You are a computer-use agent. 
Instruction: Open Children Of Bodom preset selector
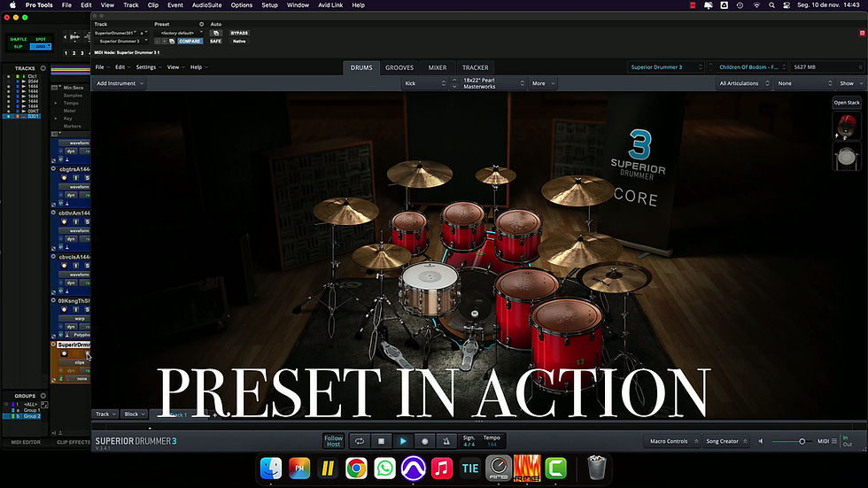pyautogui.click(x=752, y=67)
